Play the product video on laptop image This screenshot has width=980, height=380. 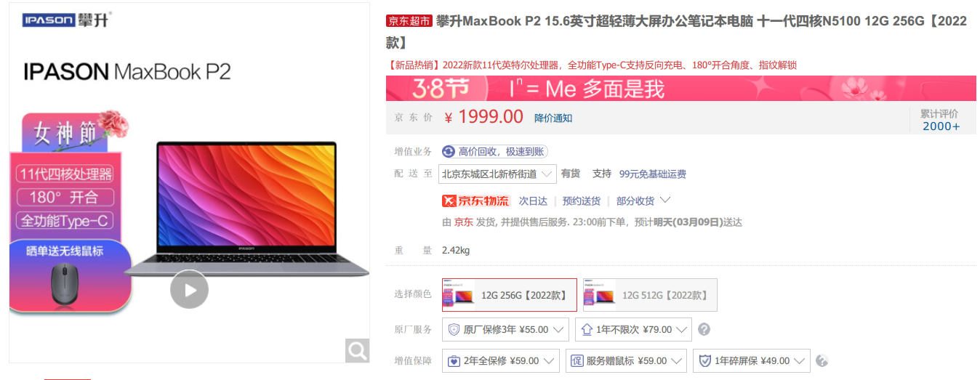[x=190, y=289]
